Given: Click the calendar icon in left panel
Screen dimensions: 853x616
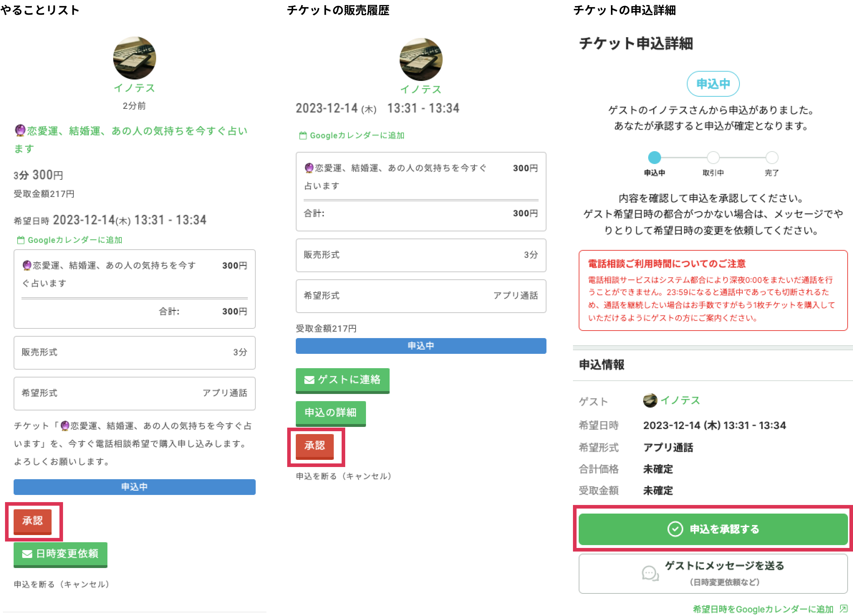Looking at the screenshot, I should pyautogui.click(x=21, y=240).
